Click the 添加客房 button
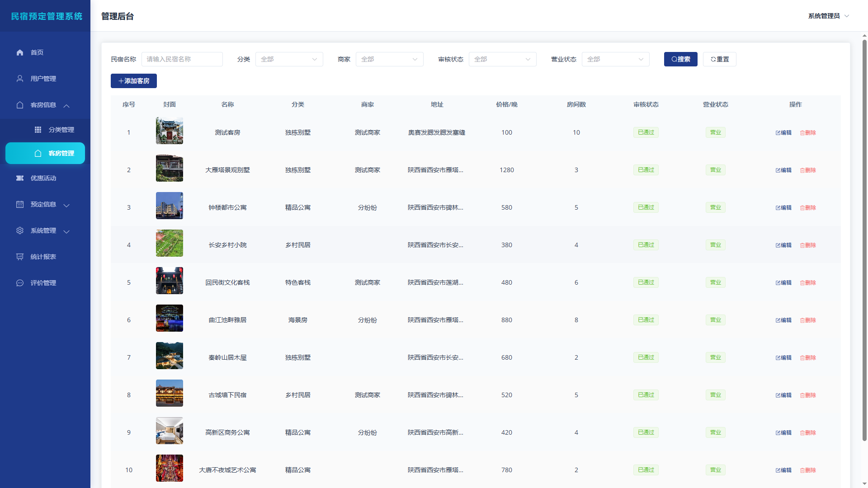 (x=134, y=81)
